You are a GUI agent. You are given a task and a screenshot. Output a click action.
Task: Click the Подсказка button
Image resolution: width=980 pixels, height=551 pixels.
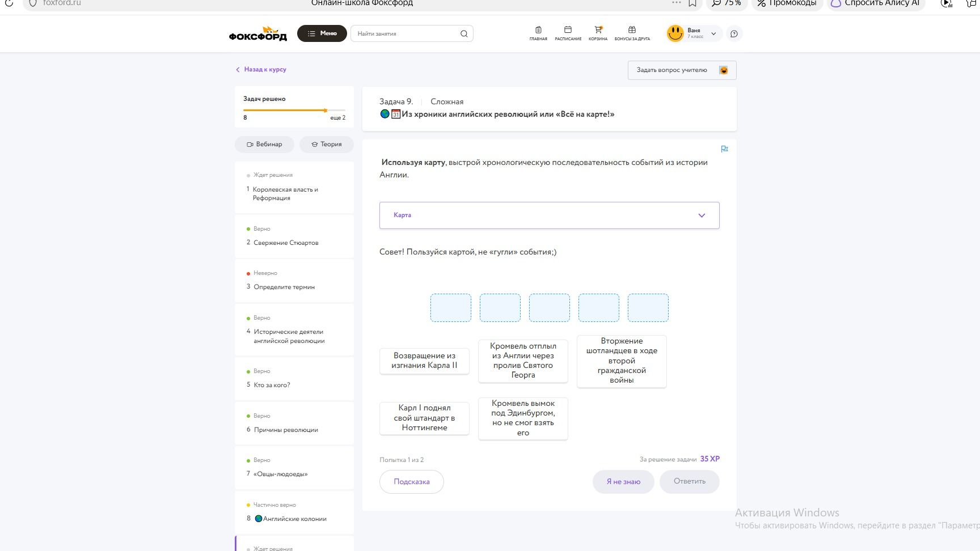412,482
